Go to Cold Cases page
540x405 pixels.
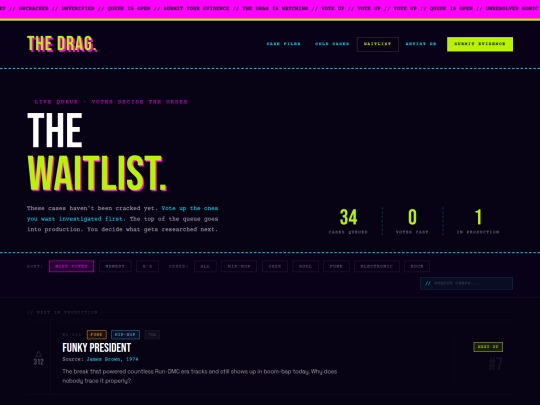point(332,44)
